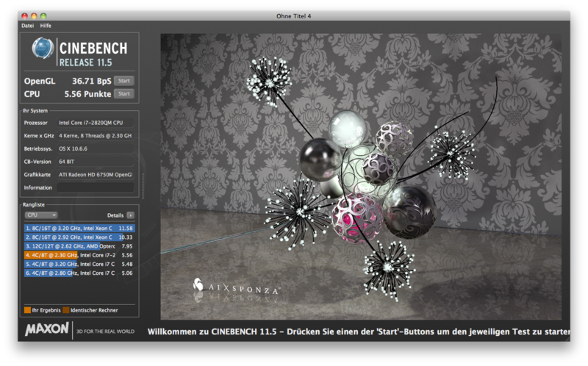Click the 7.95 score value
Viewport: 588px width, 366px height.
click(127, 246)
